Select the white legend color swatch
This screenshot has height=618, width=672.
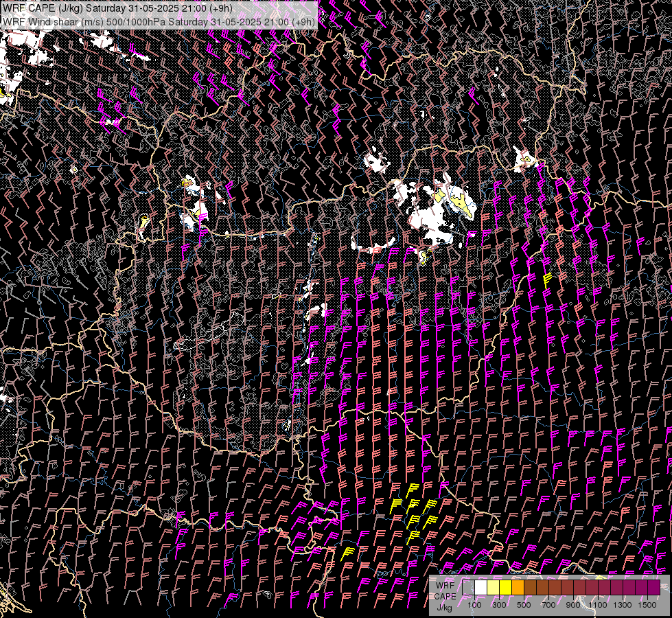coord(481,587)
